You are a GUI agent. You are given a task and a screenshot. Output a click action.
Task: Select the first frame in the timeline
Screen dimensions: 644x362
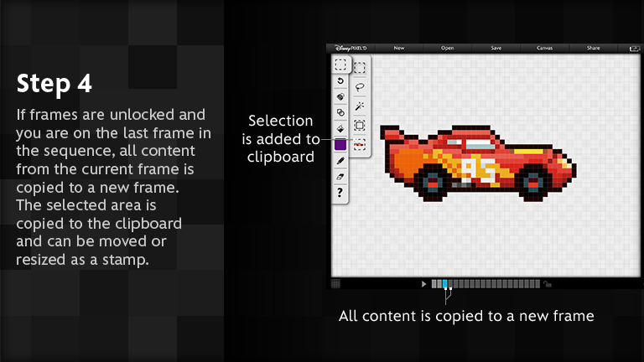point(434,283)
